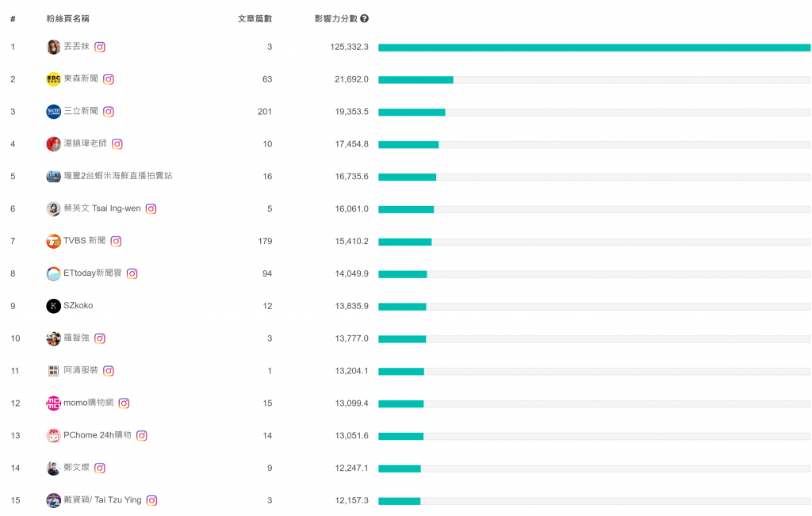The width and height of the screenshot is (812, 516).
Task: Select score value 125,332.3
Action: 350,47
